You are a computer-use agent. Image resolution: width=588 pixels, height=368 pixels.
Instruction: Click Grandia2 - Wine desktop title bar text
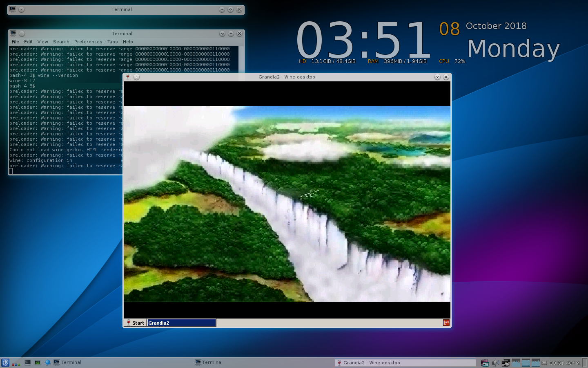287,77
